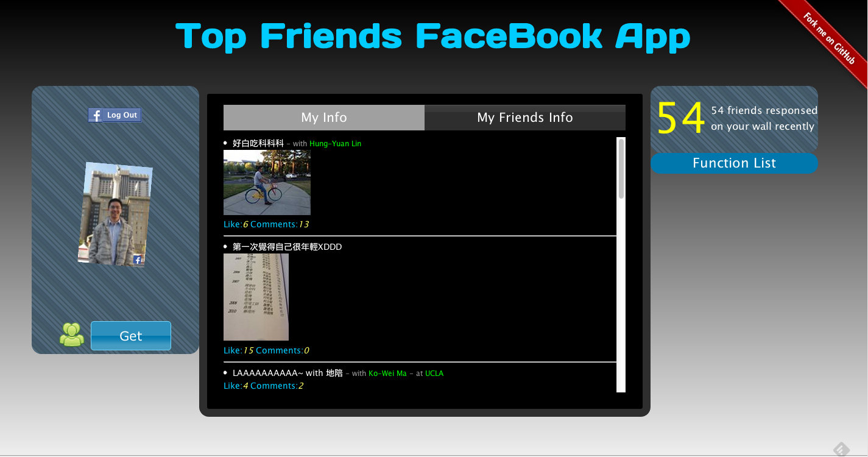Open the Fork me on GitHub ribbon
The image size is (868, 457).
(829, 38)
